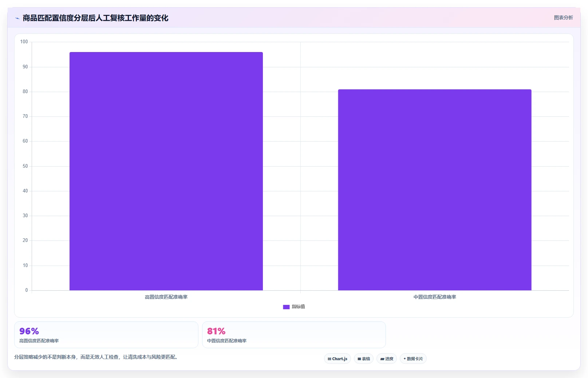Click the 81% value text
Image resolution: width=588 pixels, height=378 pixels.
click(x=216, y=331)
